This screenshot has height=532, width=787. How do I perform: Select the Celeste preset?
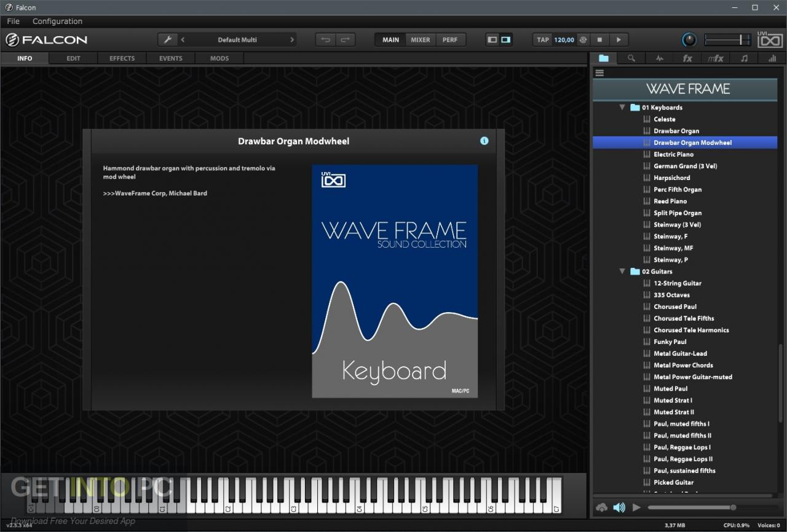[664, 119]
